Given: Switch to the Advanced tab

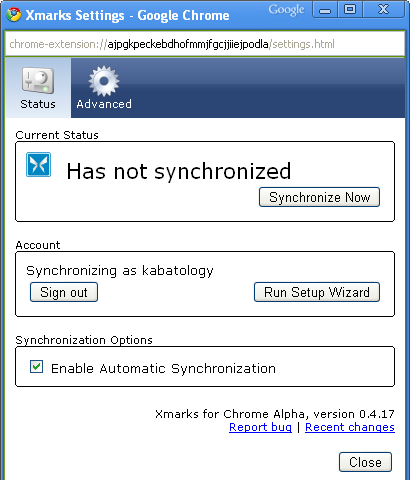Looking at the screenshot, I should (x=104, y=88).
